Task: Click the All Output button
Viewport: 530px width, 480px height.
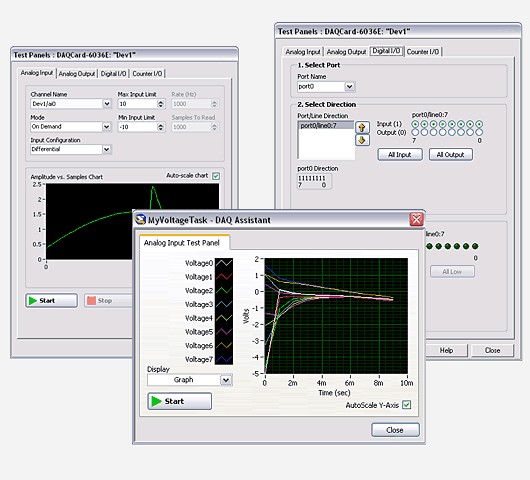Action: click(x=451, y=155)
